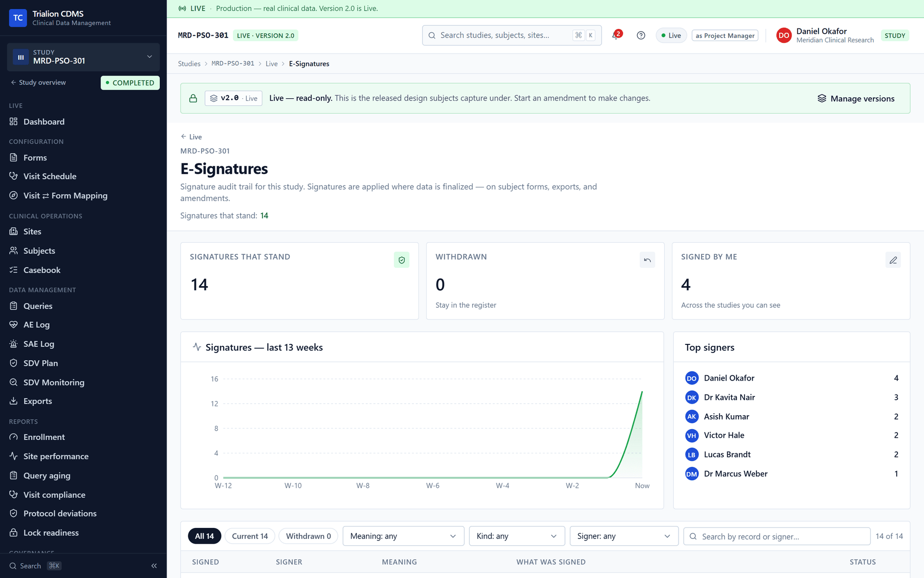924x578 pixels.
Task: Focus the Search by record or signer field
Action: point(777,536)
